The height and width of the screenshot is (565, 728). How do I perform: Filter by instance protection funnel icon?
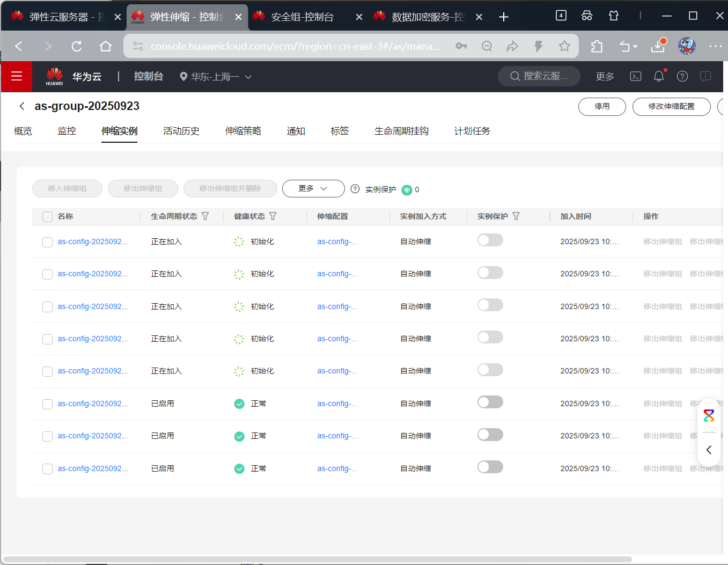(x=516, y=216)
